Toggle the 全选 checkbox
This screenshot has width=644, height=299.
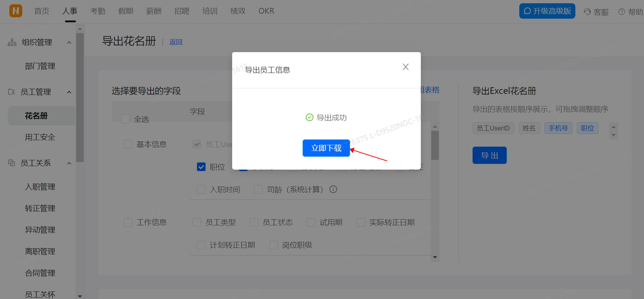click(125, 119)
